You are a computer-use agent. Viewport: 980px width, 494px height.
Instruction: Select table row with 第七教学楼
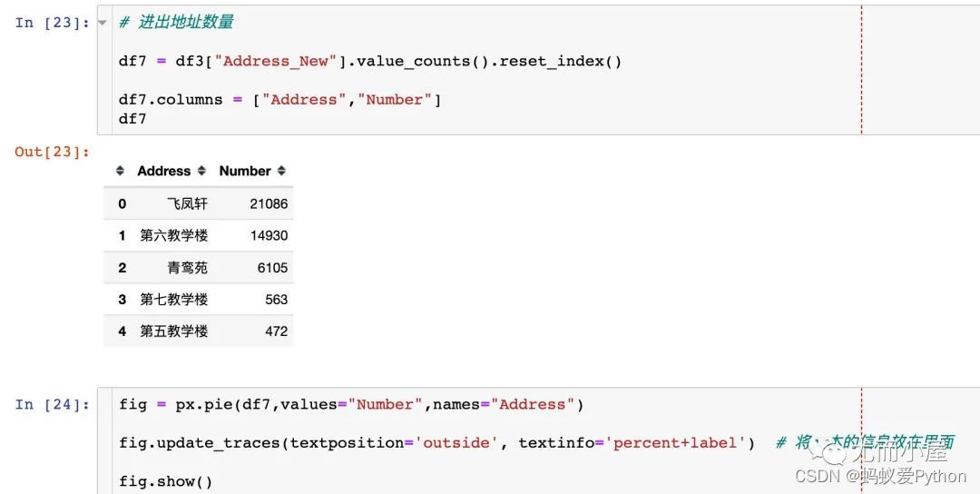coord(198,300)
